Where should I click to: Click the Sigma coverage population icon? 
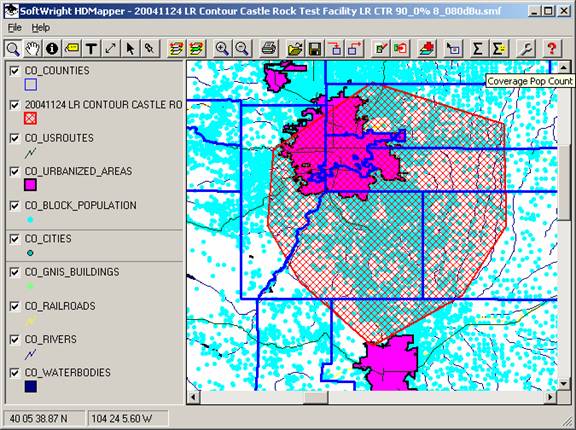[478, 48]
